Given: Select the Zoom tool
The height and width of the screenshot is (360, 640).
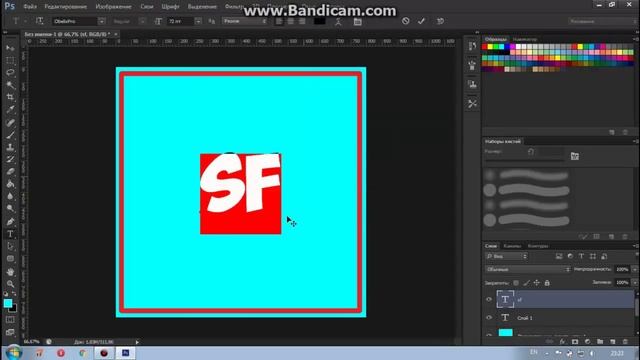Looking at the screenshot, I should point(10,284).
